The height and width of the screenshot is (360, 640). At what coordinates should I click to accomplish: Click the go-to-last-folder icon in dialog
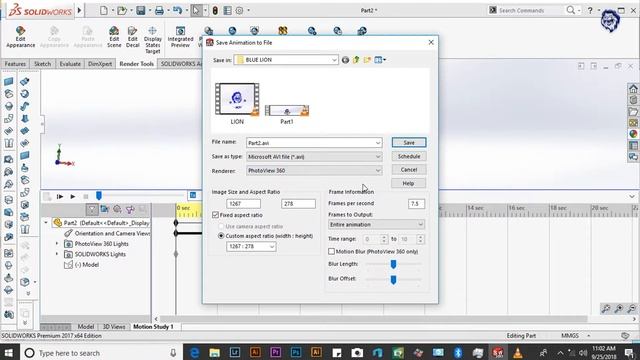point(345,60)
